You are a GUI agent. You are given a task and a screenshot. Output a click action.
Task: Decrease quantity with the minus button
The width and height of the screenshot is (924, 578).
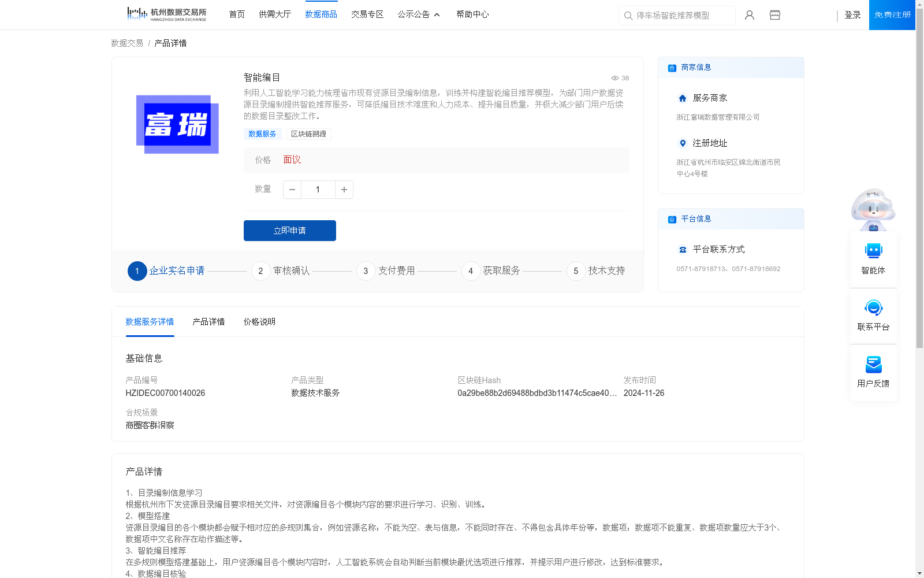coord(292,190)
